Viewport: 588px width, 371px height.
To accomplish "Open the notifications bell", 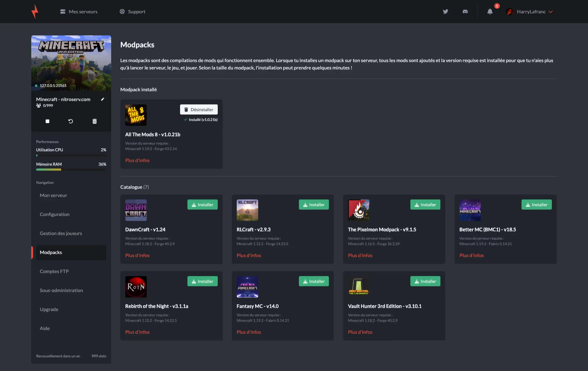I will click(x=490, y=12).
